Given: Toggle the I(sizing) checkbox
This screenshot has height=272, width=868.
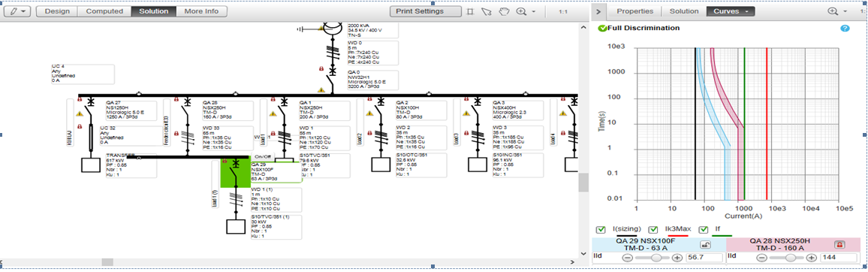Looking at the screenshot, I should point(600,229).
